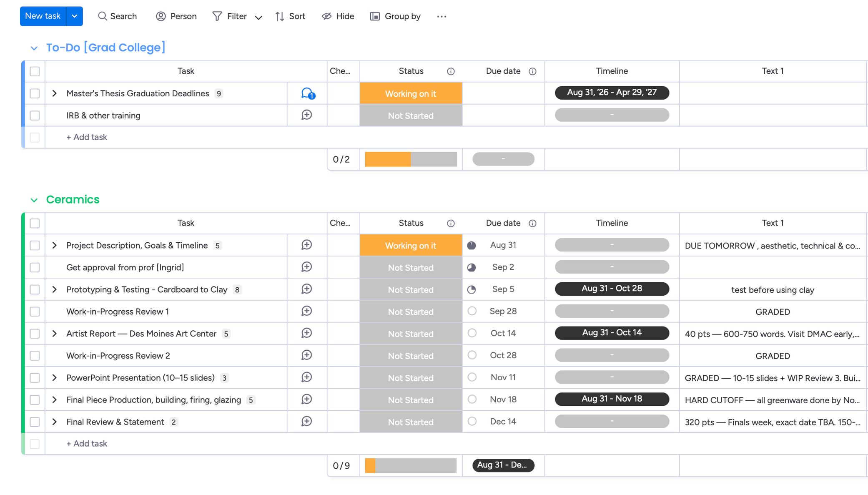Click the New task button
This screenshot has width=868, height=495.
[43, 16]
